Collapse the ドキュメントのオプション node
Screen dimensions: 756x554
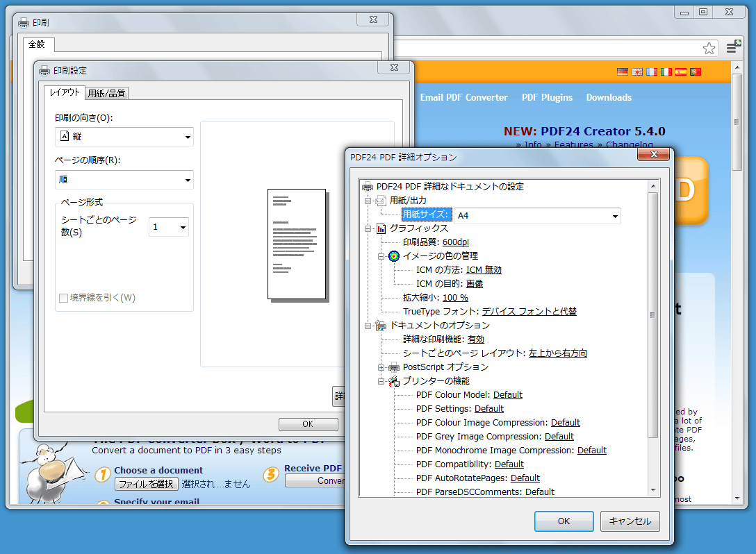point(368,326)
